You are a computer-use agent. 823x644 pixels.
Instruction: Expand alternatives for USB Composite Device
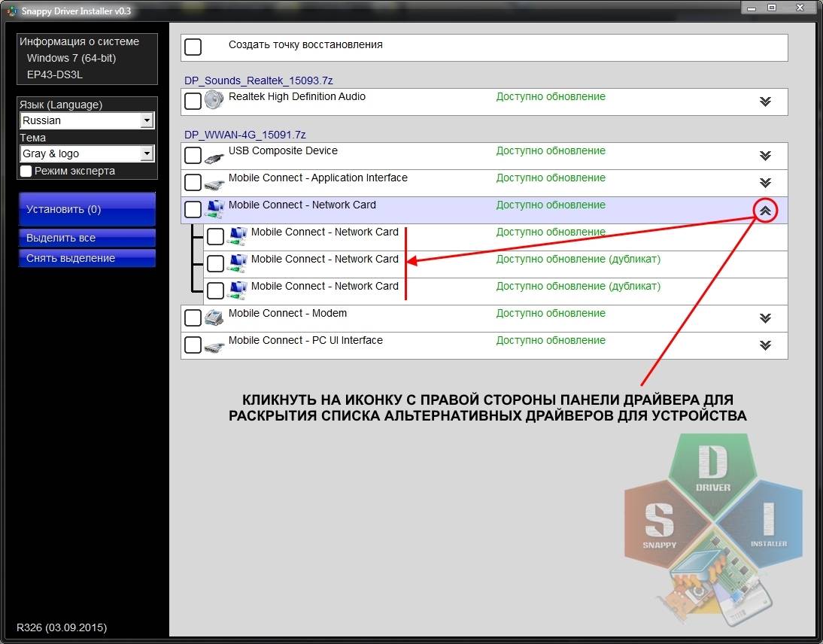(765, 156)
